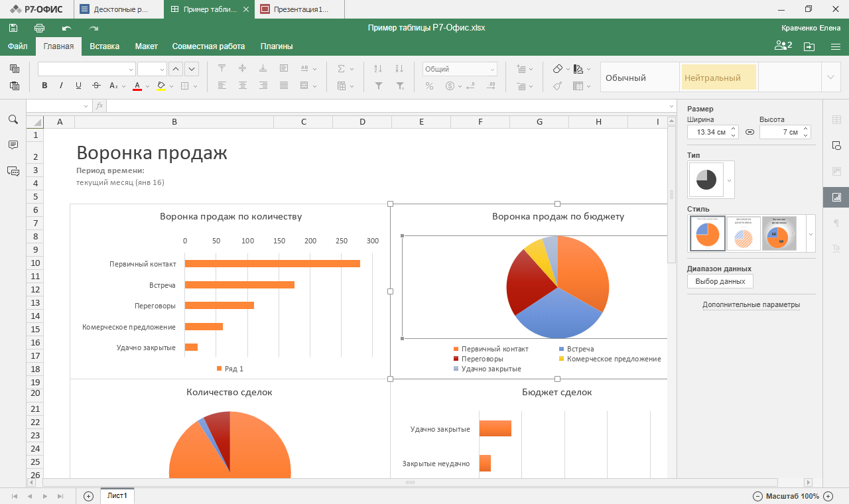Open the Search panel in left sidebar
Screen dimensions: 849x504
(13, 119)
